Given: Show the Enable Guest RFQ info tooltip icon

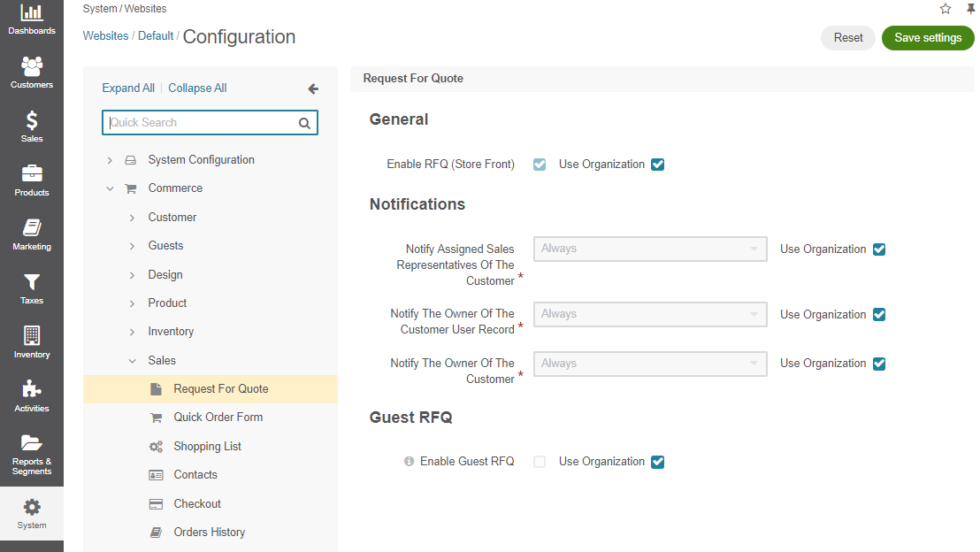Looking at the screenshot, I should (409, 462).
